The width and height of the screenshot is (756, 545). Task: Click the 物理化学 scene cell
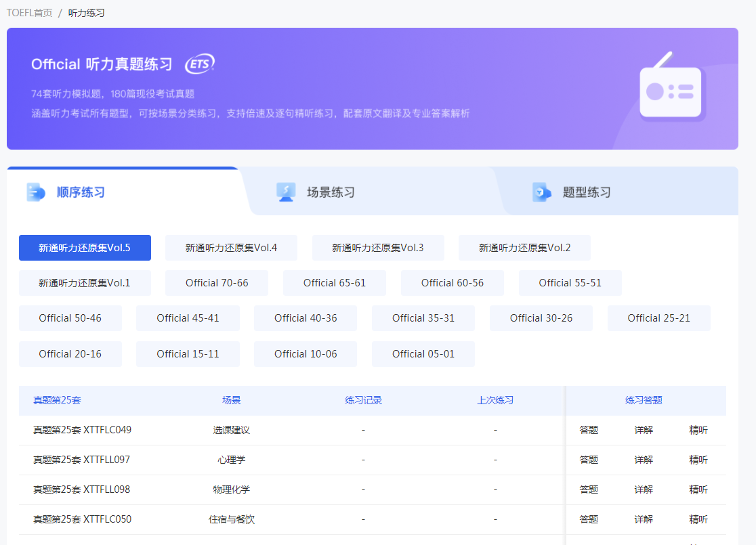232,489
